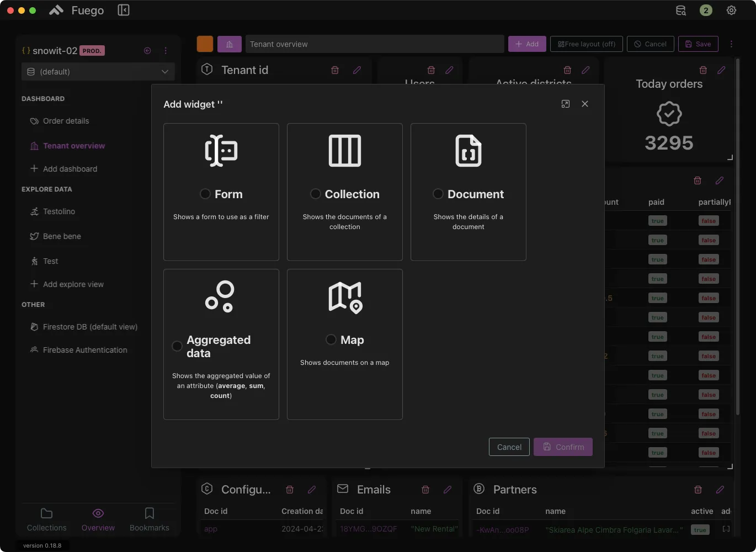Click the Tenant overview name field

(x=374, y=44)
